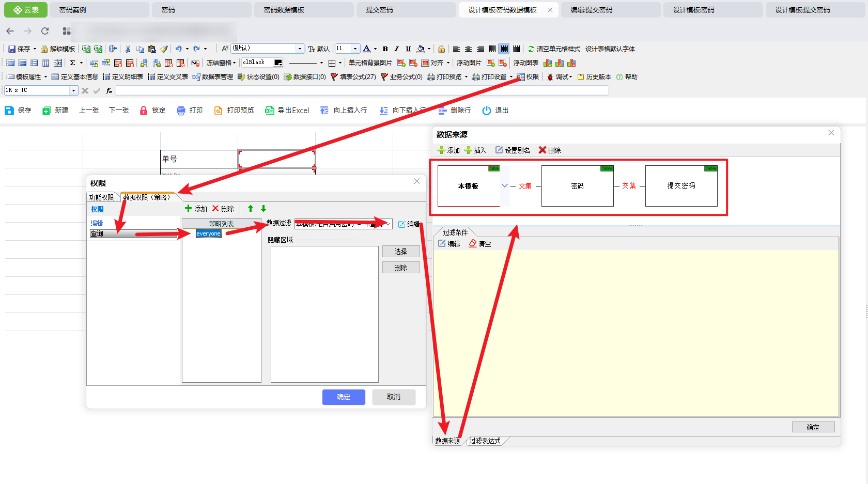The image size is (868, 484).
Task: Select the 密码 table box in 数据来源
Action: click(x=578, y=186)
